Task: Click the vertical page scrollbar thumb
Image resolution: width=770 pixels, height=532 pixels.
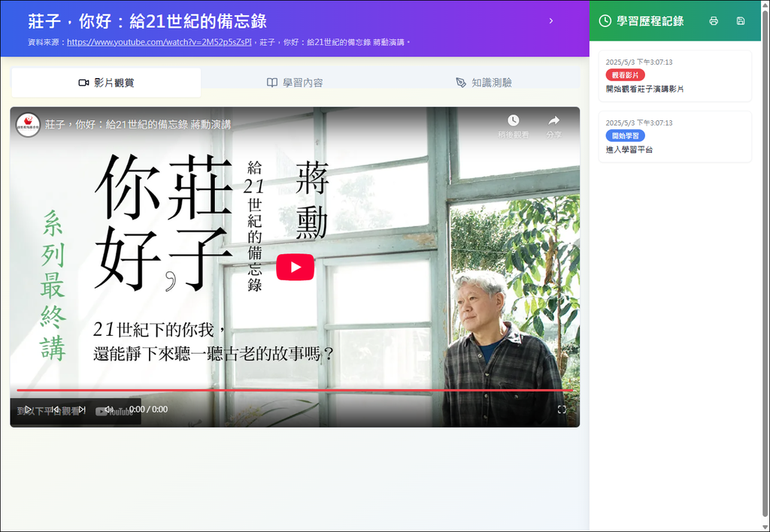Action: tap(765, 265)
